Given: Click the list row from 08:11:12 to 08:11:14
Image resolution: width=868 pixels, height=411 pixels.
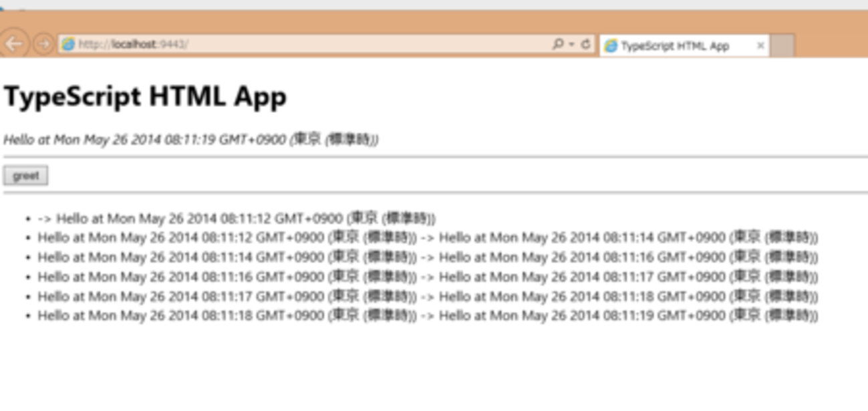Looking at the screenshot, I should (428, 237).
